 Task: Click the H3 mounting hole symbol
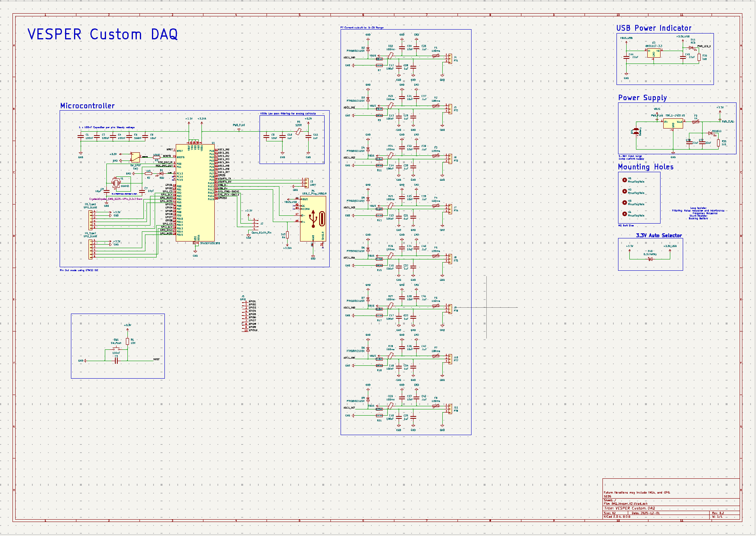(x=625, y=203)
